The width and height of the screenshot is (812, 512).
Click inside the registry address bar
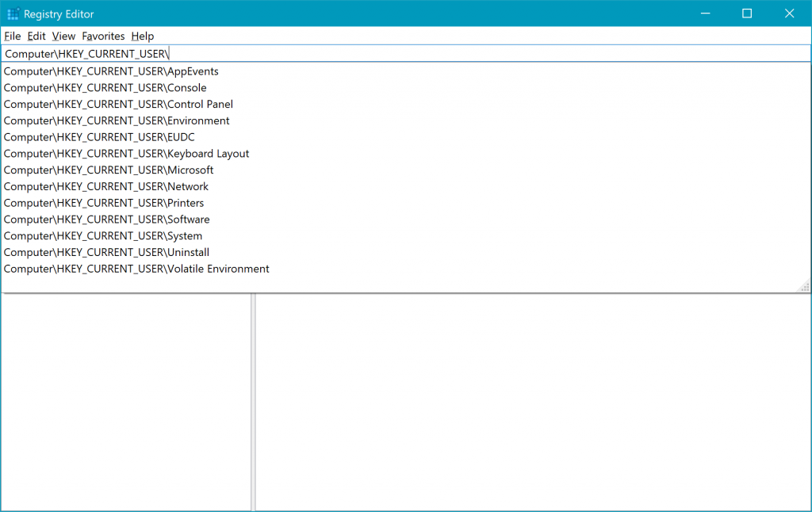[x=317, y=53]
